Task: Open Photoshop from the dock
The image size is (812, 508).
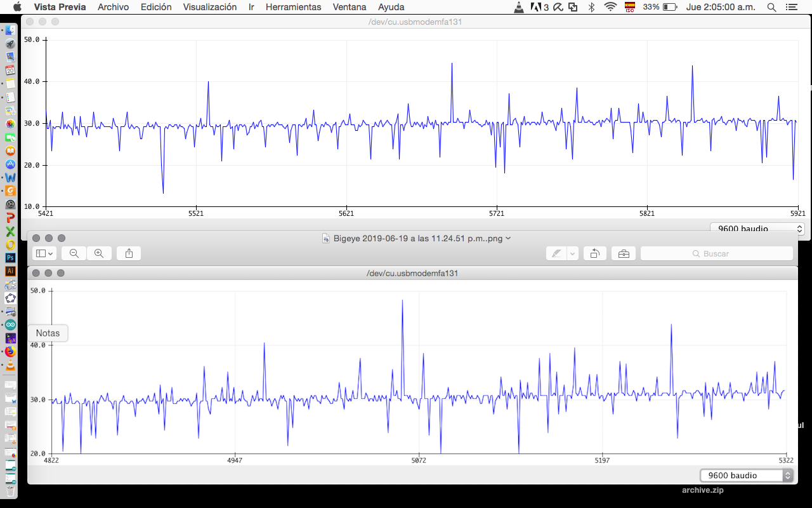Action: 10,258
